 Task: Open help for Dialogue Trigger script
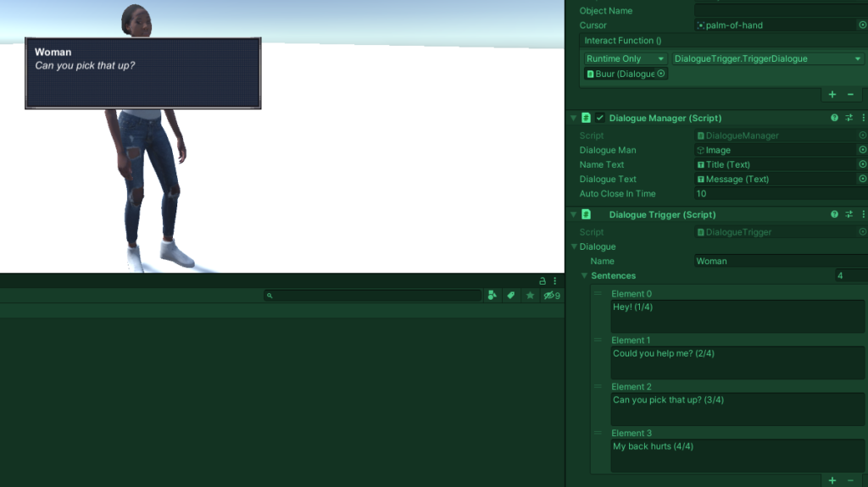[834, 214]
